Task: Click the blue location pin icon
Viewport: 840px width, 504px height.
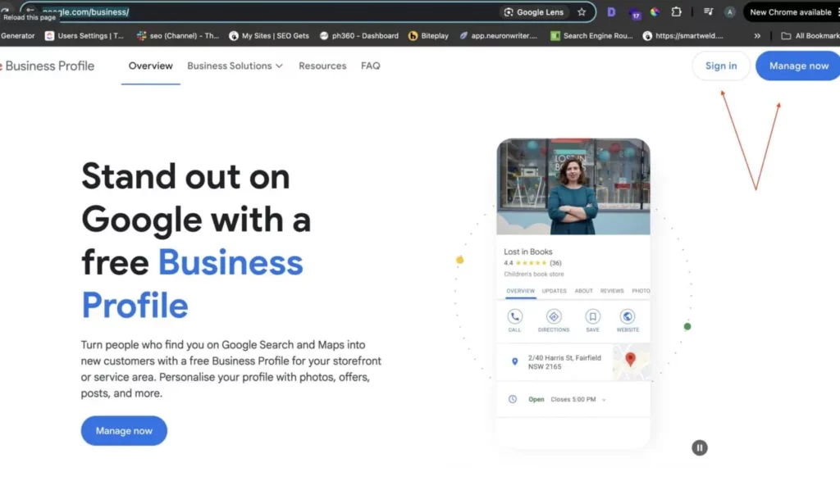Action: pos(514,361)
